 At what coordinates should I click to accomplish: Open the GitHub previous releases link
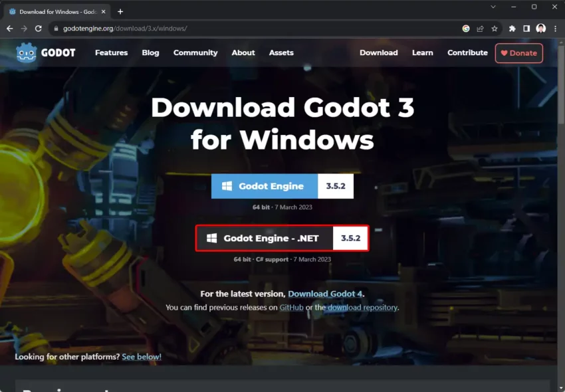pyautogui.click(x=292, y=308)
